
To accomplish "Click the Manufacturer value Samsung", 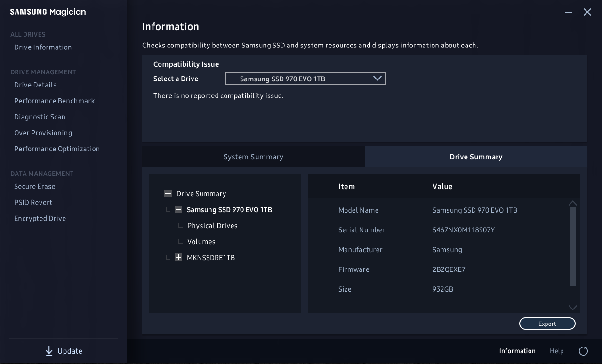I will click(x=447, y=250).
